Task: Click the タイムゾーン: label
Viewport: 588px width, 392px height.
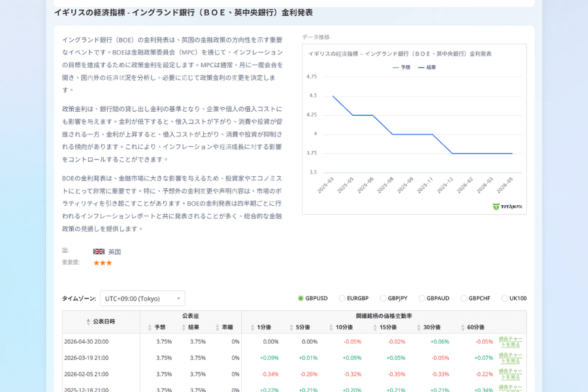Action: 79,299
